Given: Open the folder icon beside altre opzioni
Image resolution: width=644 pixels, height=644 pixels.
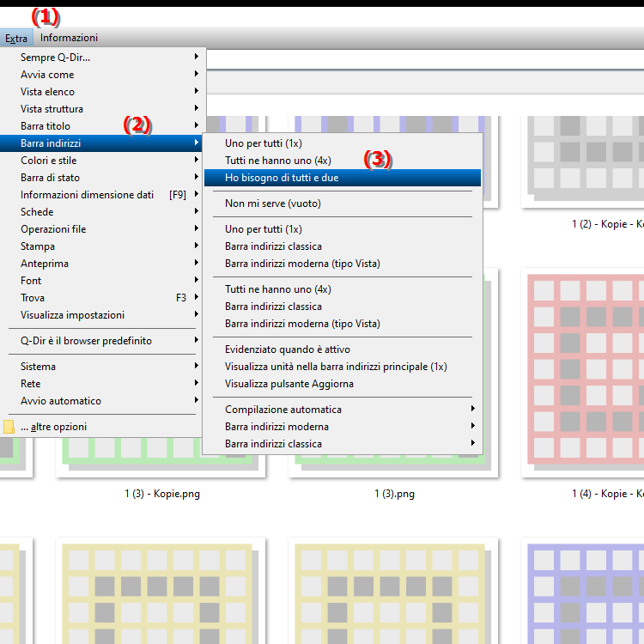Looking at the screenshot, I should click(9, 427).
